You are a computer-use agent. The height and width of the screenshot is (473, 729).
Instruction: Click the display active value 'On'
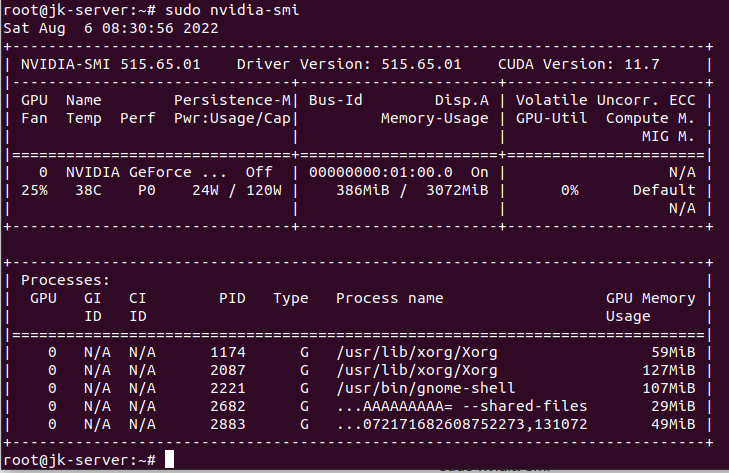click(x=480, y=172)
